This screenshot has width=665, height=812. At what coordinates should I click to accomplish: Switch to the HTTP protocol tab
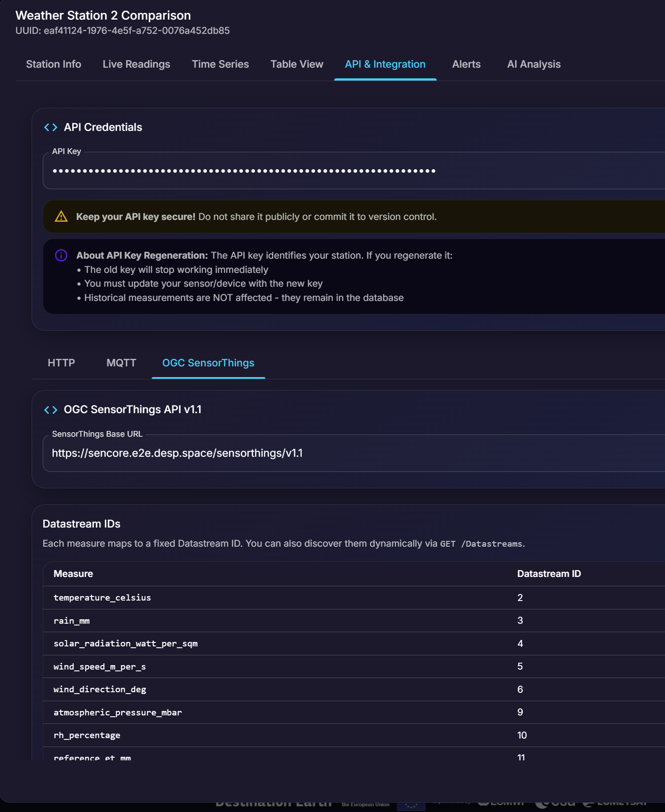(x=61, y=363)
